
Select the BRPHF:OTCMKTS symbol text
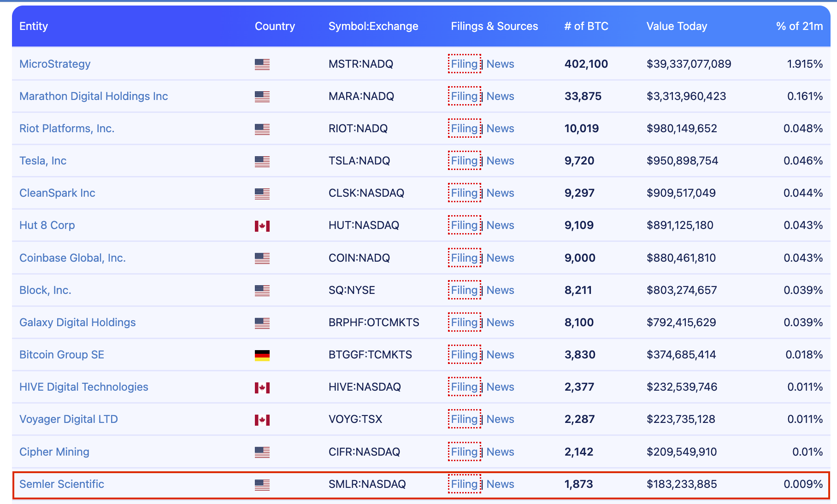point(374,322)
